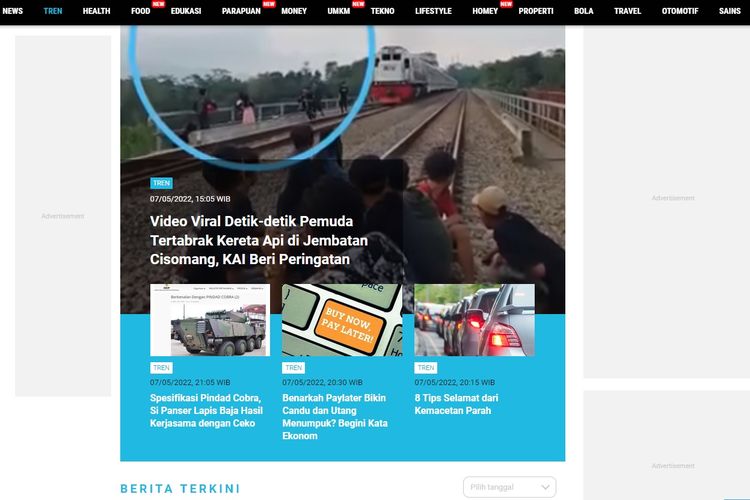Click the Buy Now Pay Later thumbnail
Image resolution: width=750 pixels, height=500 pixels.
342,320
